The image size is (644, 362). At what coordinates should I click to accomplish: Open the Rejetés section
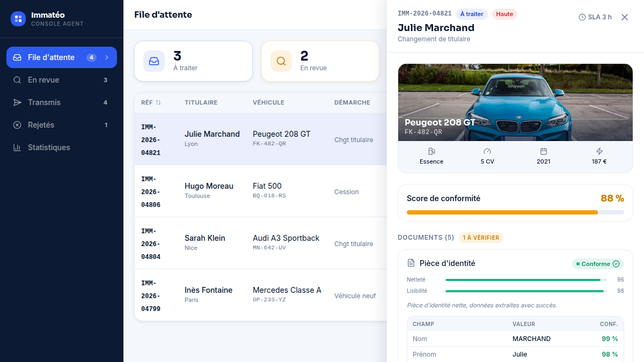[62, 125]
